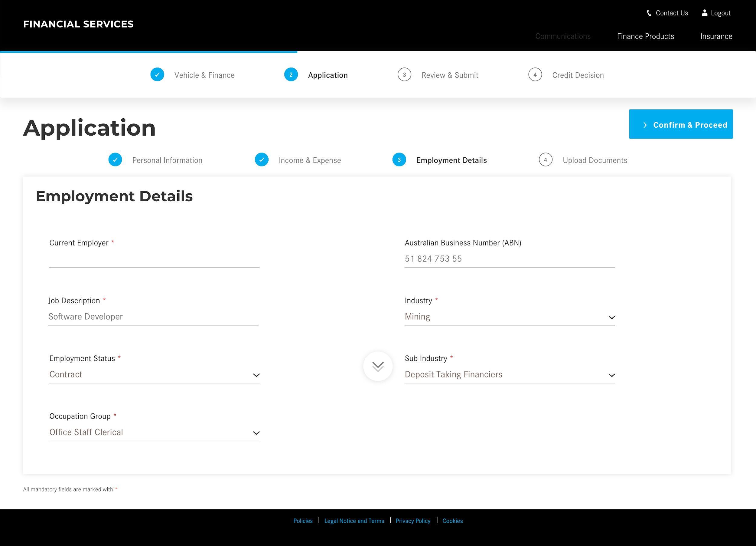Click the double-chevron scroll down button

point(378,366)
